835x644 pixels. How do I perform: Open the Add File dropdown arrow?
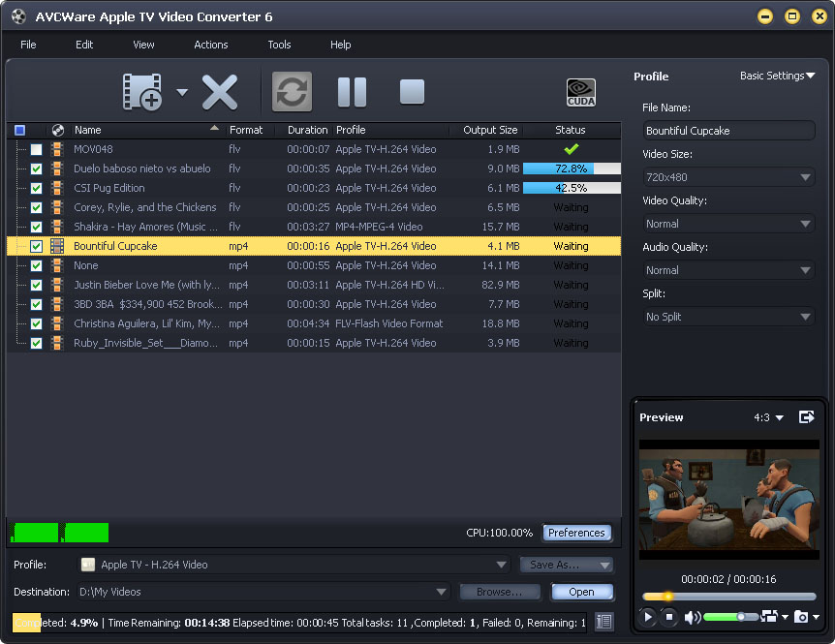tap(182, 93)
